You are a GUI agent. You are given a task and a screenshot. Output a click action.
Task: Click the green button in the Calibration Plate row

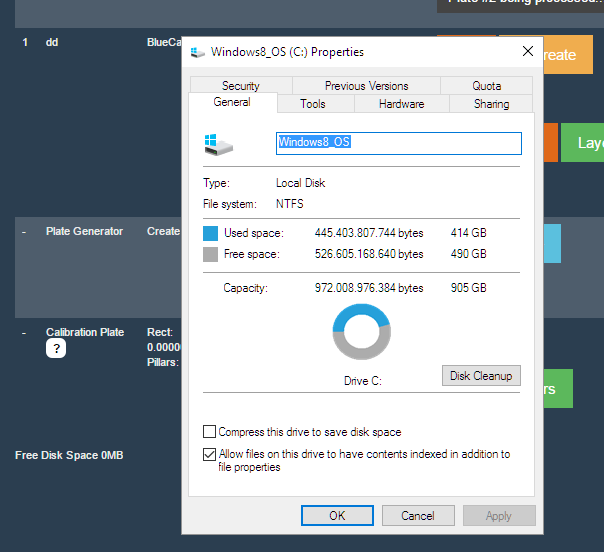point(558,388)
